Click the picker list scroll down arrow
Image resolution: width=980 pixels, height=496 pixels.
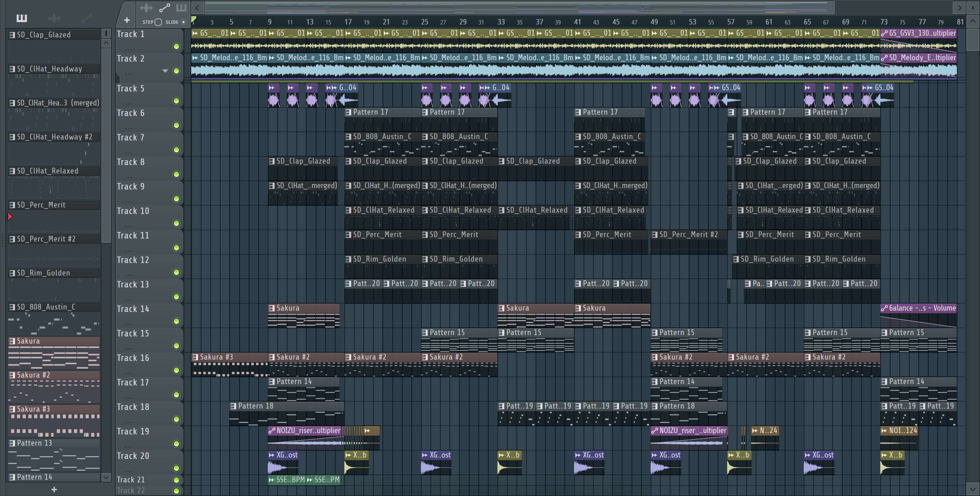click(106, 477)
